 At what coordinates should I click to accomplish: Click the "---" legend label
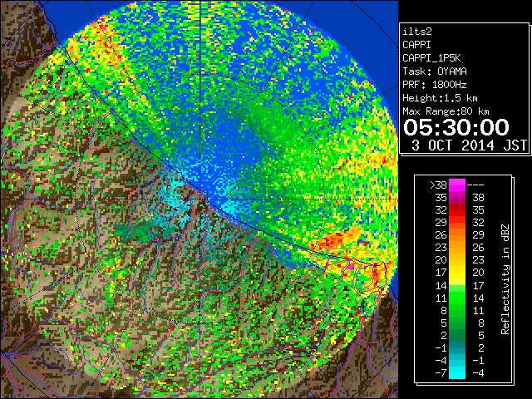pos(475,185)
